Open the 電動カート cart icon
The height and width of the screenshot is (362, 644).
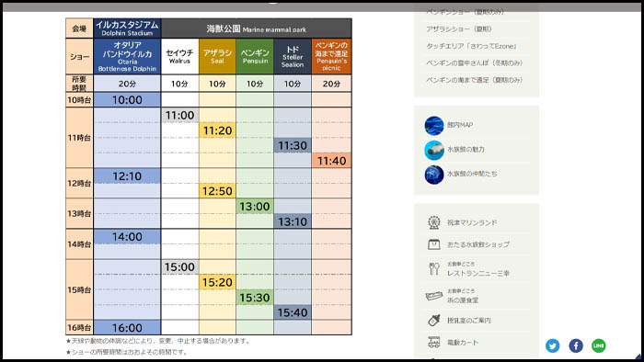[x=433, y=343]
